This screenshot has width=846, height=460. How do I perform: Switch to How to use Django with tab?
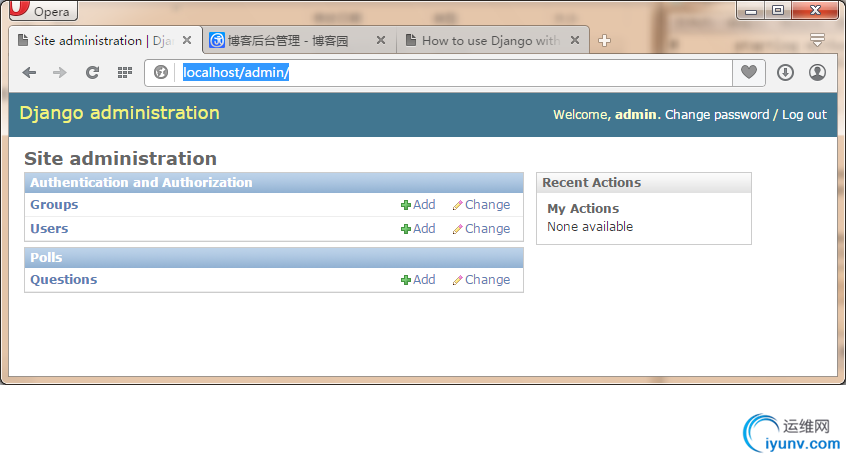click(x=493, y=40)
